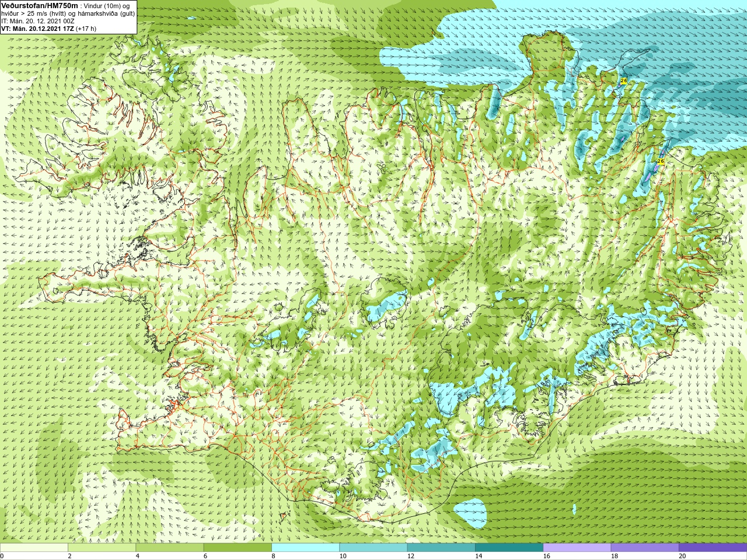Image resolution: width=747 pixels, height=560 pixels.
Task: Select the 'VT: Mán. 20.12.2021 17Z (+17 h)' line
Action: tap(48, 29)
